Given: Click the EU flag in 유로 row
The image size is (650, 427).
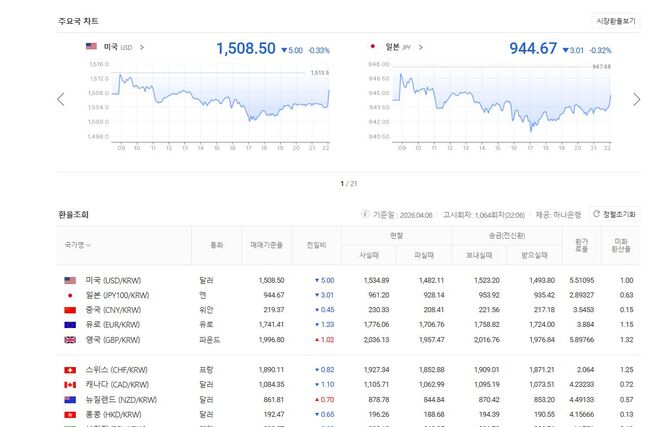Looking at the screenshot, I should click(x=70, y=325).
